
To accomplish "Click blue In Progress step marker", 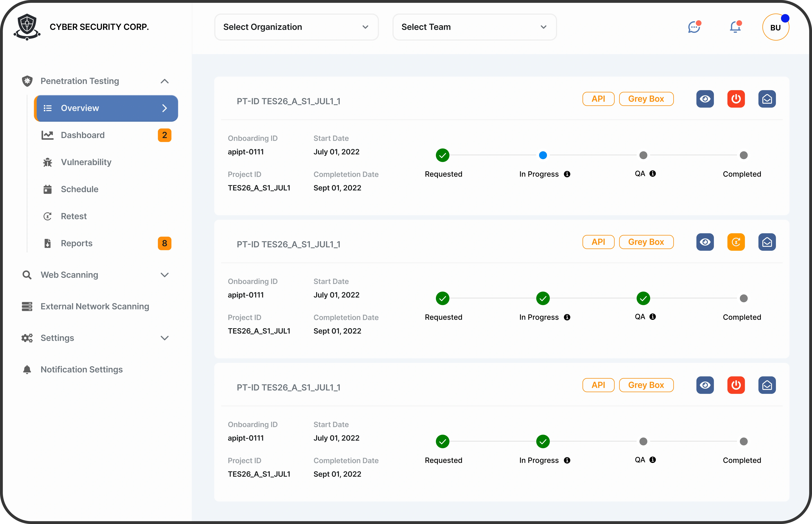I will pos(543,156).
